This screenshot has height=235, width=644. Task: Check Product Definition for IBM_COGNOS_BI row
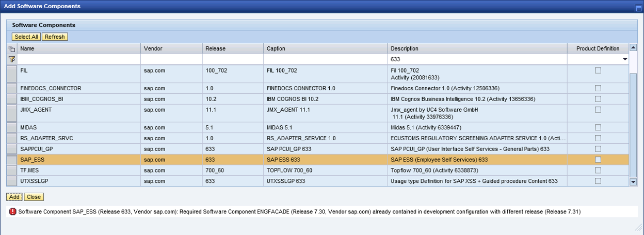(598, 98)
